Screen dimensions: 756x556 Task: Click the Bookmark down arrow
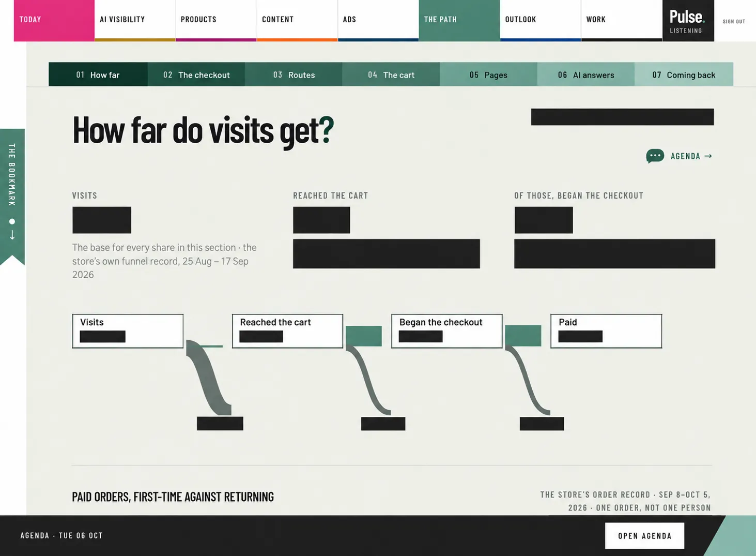(x=12, y=235)
